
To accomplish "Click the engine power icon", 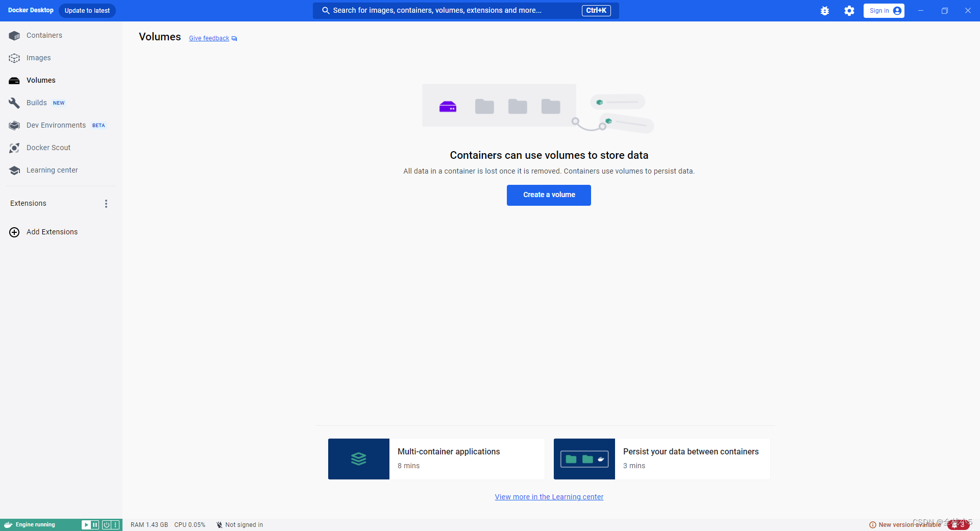I will 106,525.
